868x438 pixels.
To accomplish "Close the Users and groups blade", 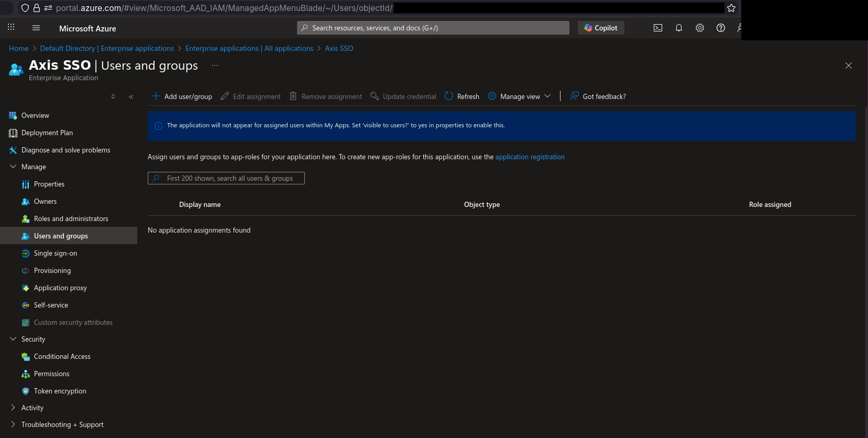I will pos(849,65).
